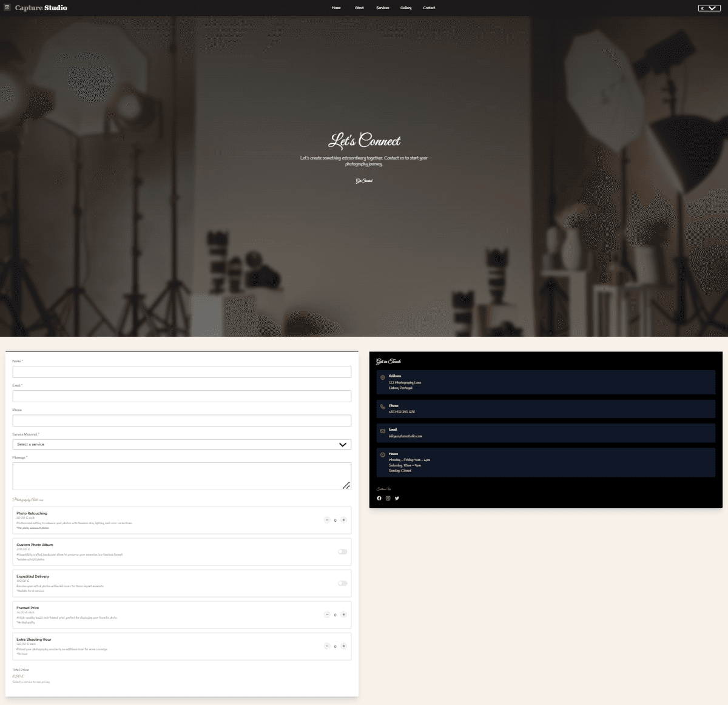Click the envelope icon beside Email info
Viewport: 728px width, 705px height.
point(383,431)
